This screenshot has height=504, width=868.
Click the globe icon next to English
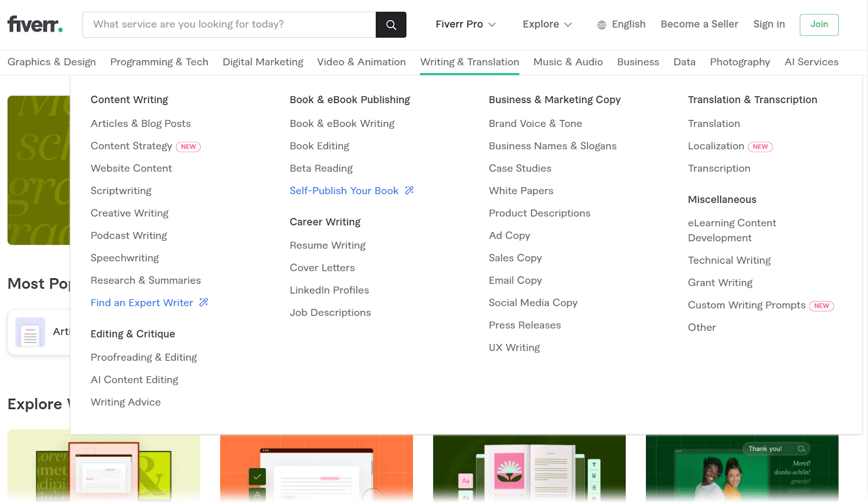[601, 24]
